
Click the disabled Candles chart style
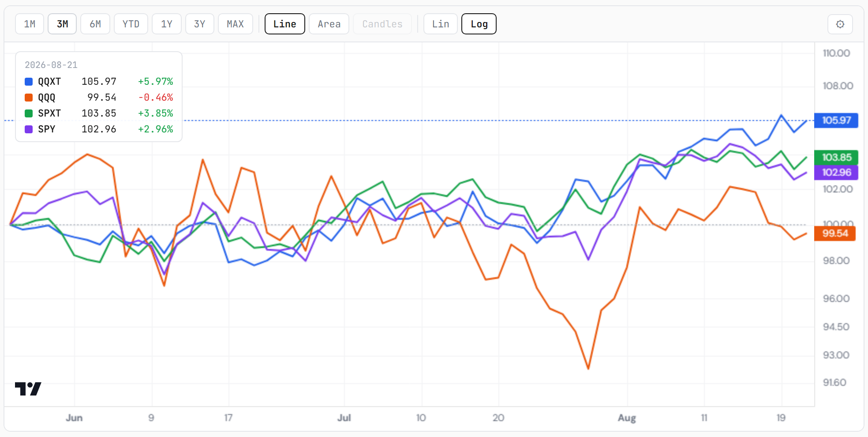coord(382,24)
